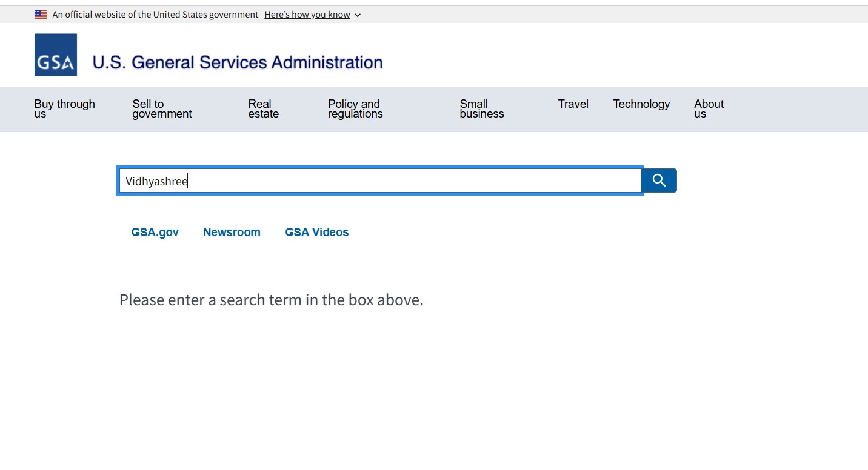Select the Technology navigation item
Image resolution: width=868 pixels, height=470 pixels.
pos(641,104)
